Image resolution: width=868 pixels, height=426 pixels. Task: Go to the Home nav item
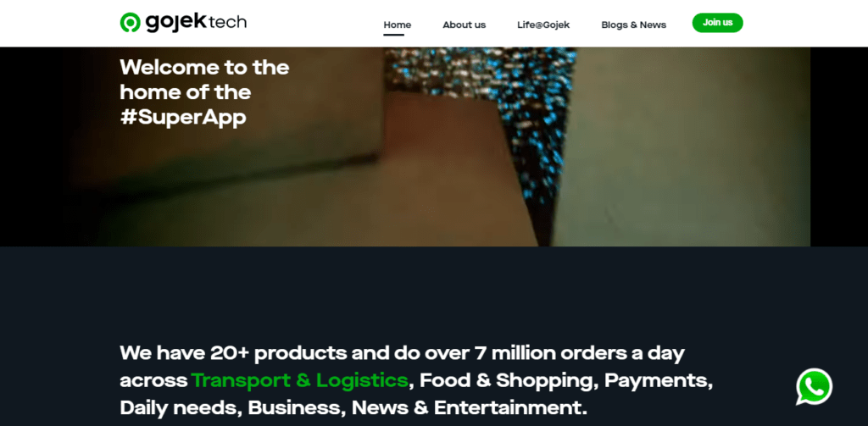tap(398, 25)
